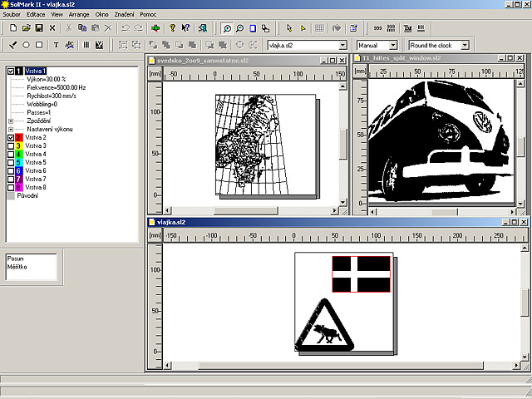This screenshot has height=399, width=532.
Task: Select Posun in the lower list
Action: pos(15,259)
